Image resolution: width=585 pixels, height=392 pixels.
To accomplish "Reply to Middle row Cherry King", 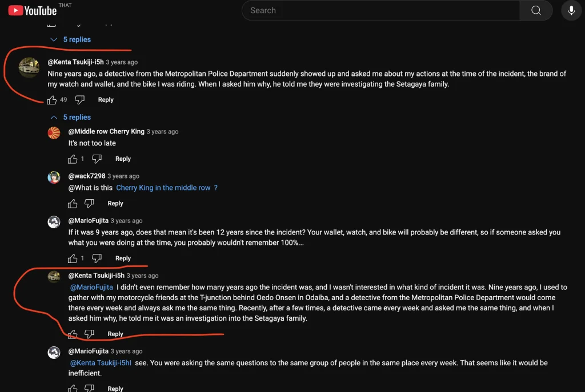I will click(x=123, y=159).
